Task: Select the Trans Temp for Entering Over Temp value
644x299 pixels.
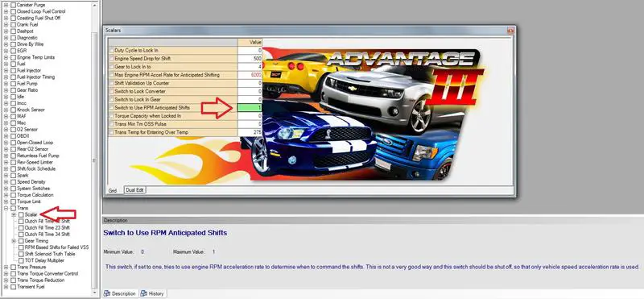Action: 250,132
